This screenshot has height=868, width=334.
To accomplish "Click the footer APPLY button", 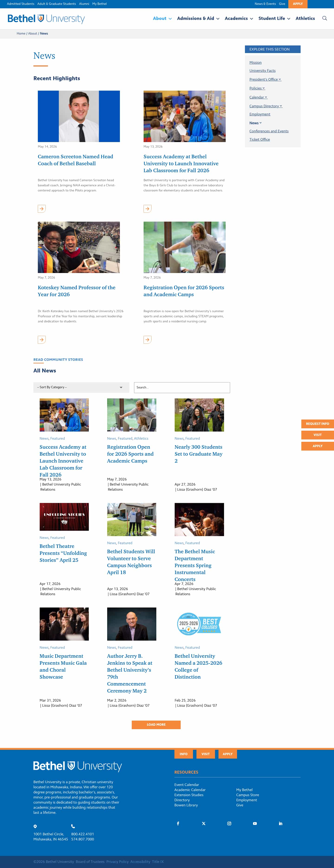I will 228,754.
